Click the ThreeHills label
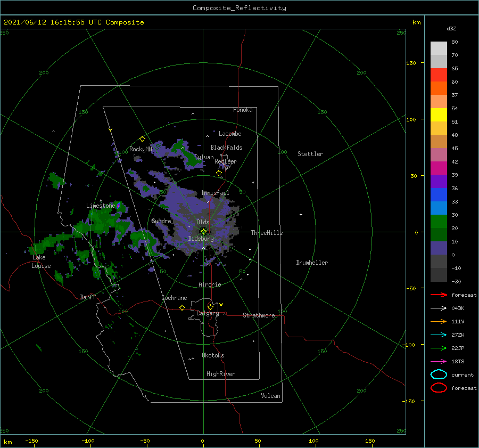Viewport: 479px width, 448px height. tap(267, 233)
